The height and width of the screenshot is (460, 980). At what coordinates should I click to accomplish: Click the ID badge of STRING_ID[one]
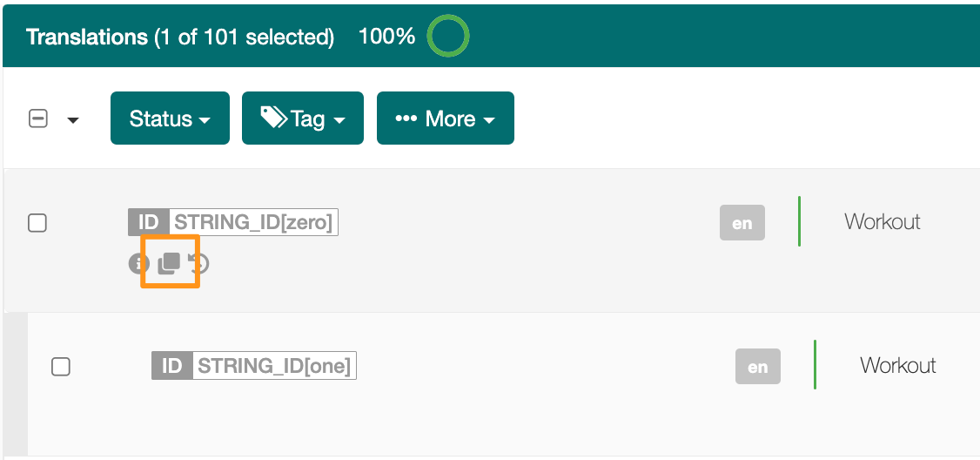tap(171, 366)
